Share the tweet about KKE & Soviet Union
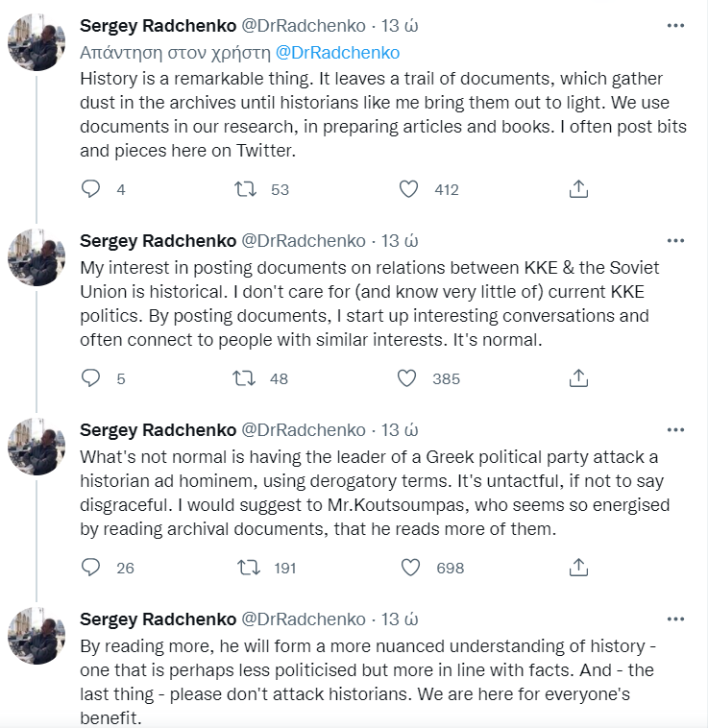Viewport: 708px width, 728px height. 578,378
